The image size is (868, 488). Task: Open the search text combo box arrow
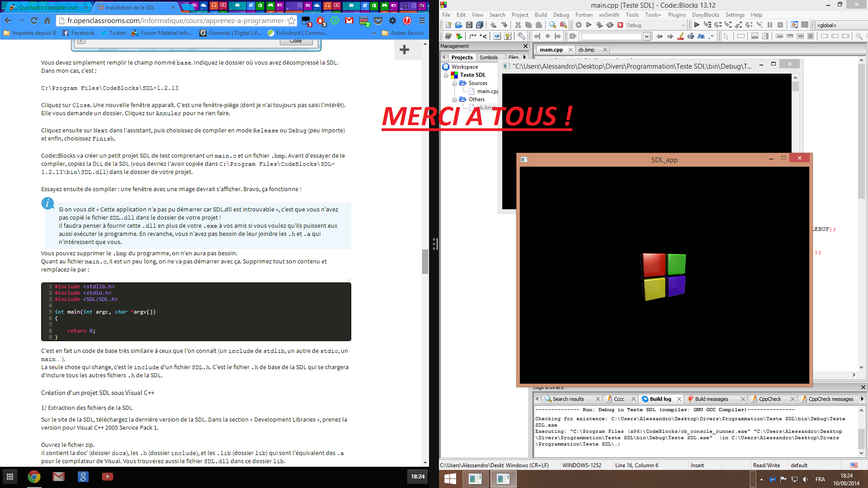(x=646, y=37)
